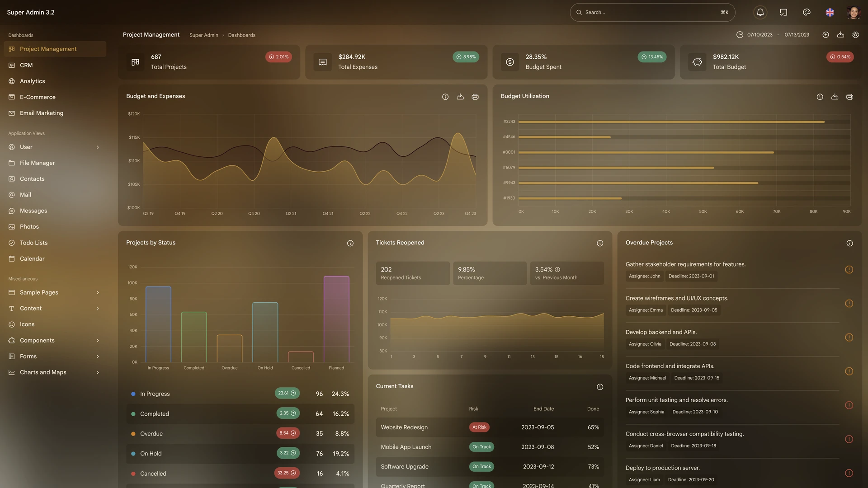Click the add circle icon near date range
The image size is (868, 488).
tap(826, 35)
